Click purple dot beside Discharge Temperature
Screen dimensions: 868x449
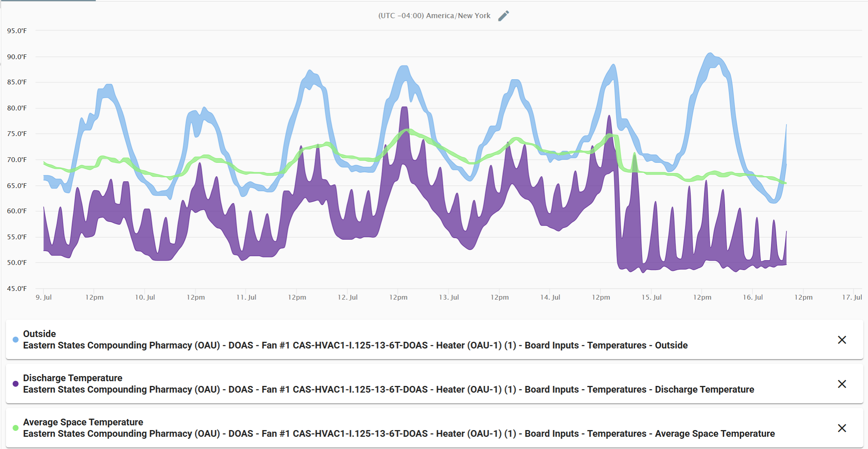[x=15, y=384]
